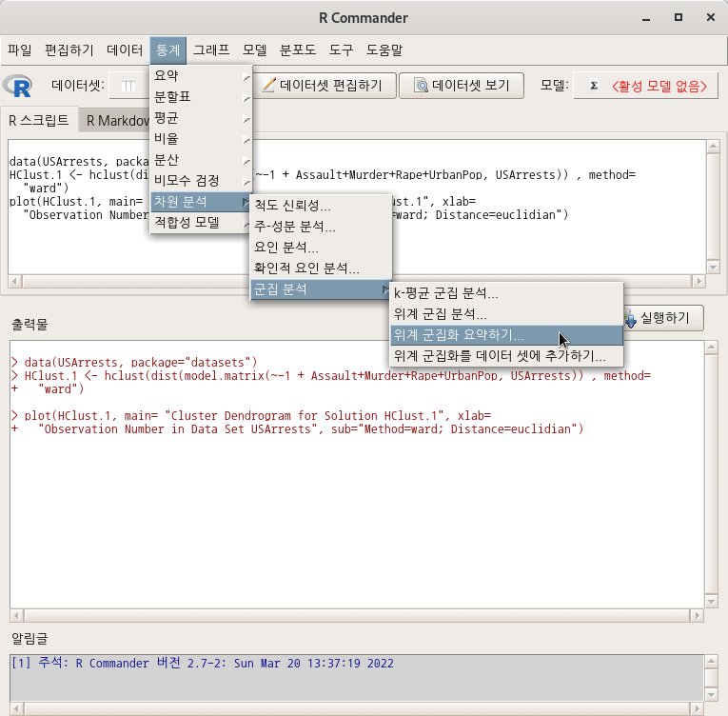Switch to the R Markdown tab
Screen dimensions: 728x716
point(115,120)
